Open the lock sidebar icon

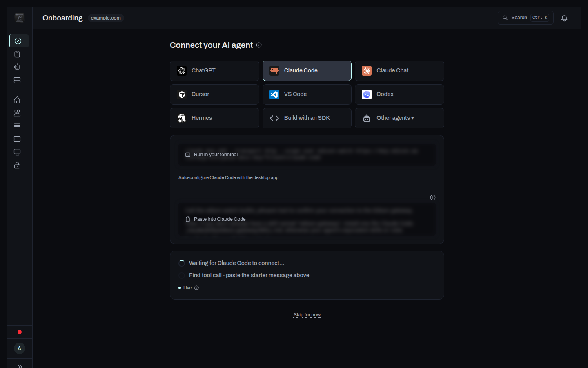17,165
